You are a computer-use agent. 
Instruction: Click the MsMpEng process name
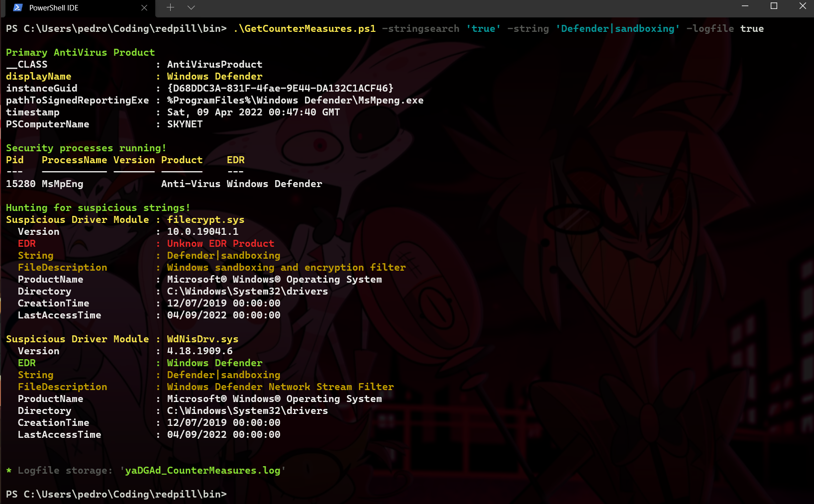tap(62, 184)
